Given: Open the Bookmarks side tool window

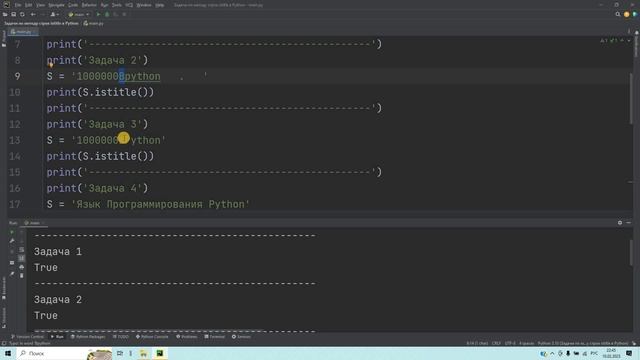Looking at the screenshot, I should 4,289.
